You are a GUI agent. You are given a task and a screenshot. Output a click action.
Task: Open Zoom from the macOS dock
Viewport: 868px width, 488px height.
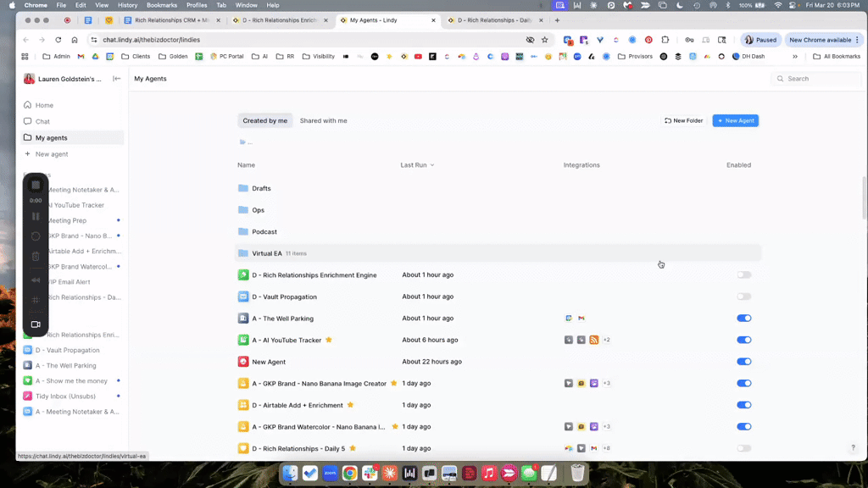coord(331,474)
